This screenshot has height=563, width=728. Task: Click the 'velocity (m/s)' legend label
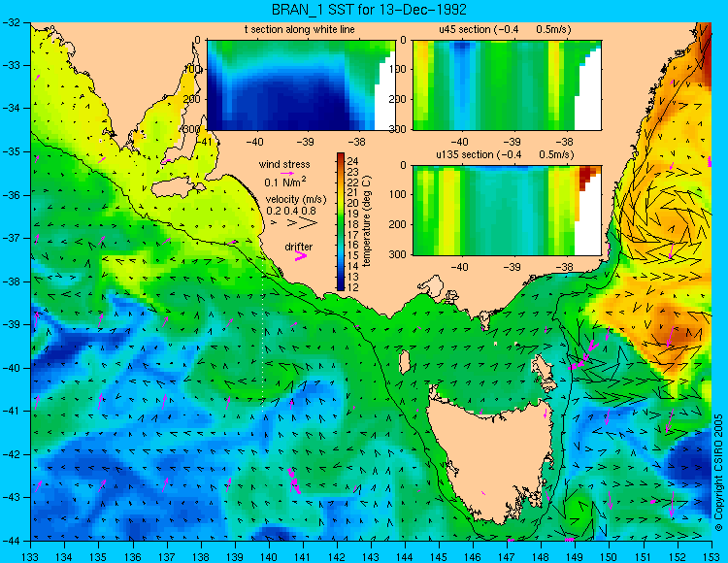(296, 200)
